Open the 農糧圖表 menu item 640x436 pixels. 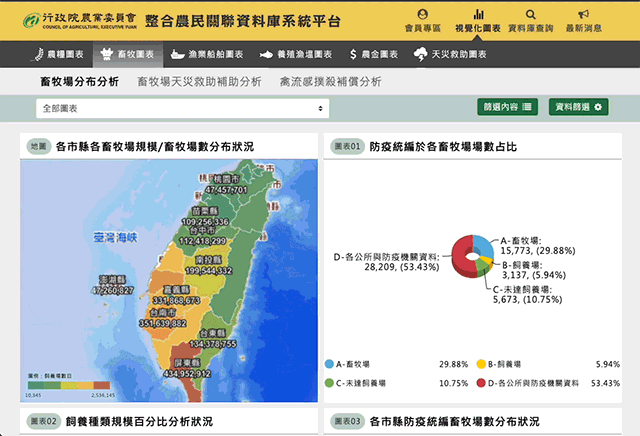(x=58, y=54)
